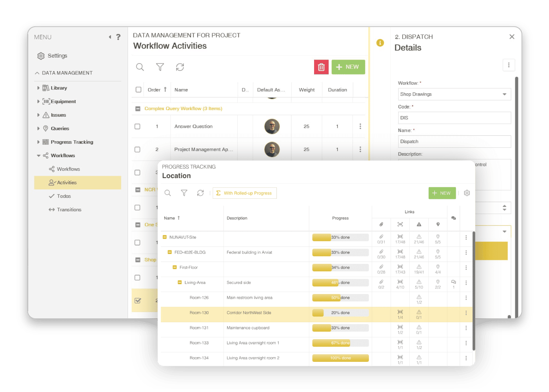Open Queries from the Data Management menu
549x392 pixels.
click(59, 128)
